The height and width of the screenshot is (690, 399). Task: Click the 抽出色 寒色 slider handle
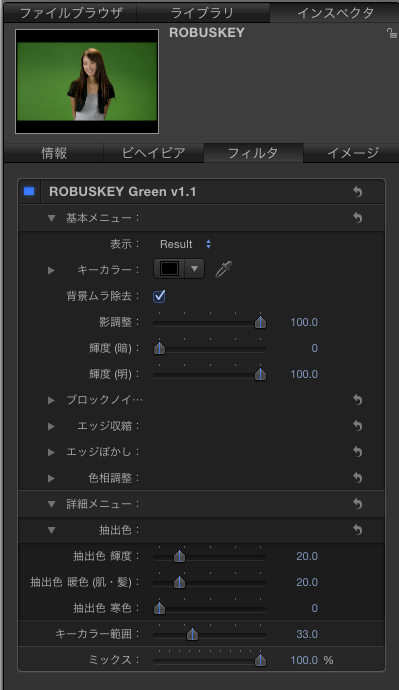[x=159, y=609]
